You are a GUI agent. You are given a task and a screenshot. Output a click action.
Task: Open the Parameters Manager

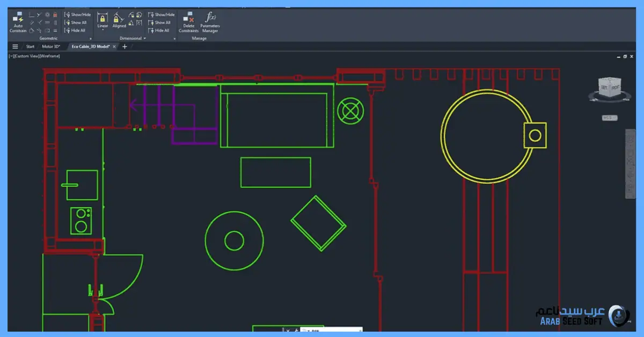[210, 21]
